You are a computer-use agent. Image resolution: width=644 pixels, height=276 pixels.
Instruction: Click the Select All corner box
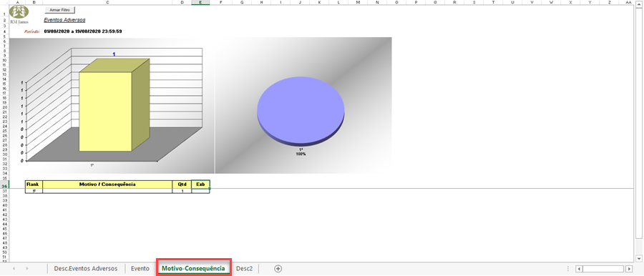[4, 2]
